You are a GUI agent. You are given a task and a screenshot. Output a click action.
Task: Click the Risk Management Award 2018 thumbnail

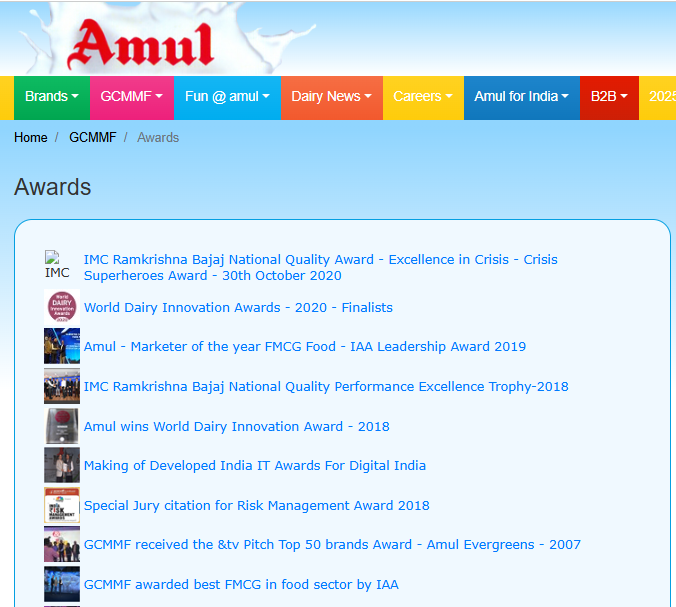(61, 505)
